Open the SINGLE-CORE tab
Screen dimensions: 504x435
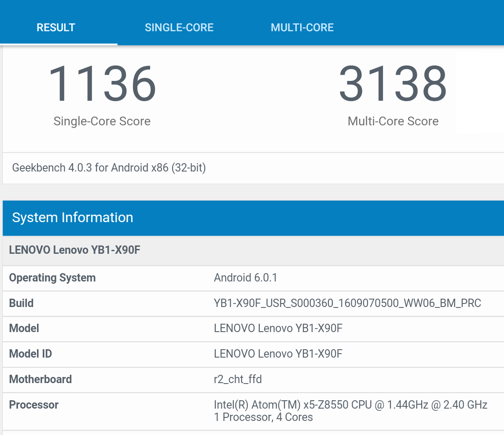[179, 27]
